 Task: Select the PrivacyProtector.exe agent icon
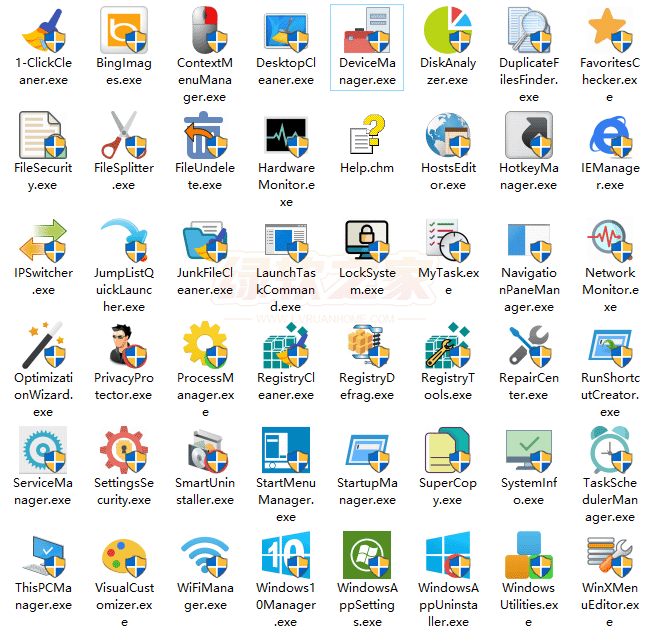123,345
